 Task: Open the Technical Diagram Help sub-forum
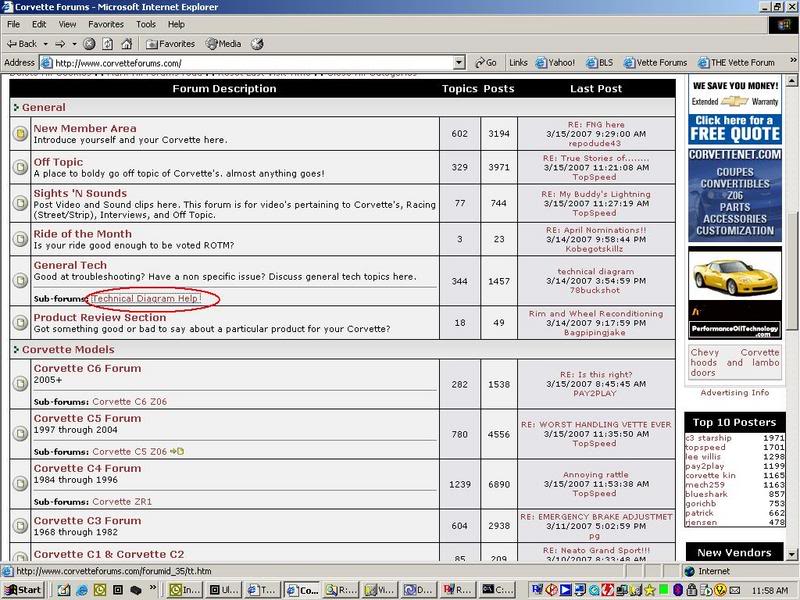click(x=146, y=299)
